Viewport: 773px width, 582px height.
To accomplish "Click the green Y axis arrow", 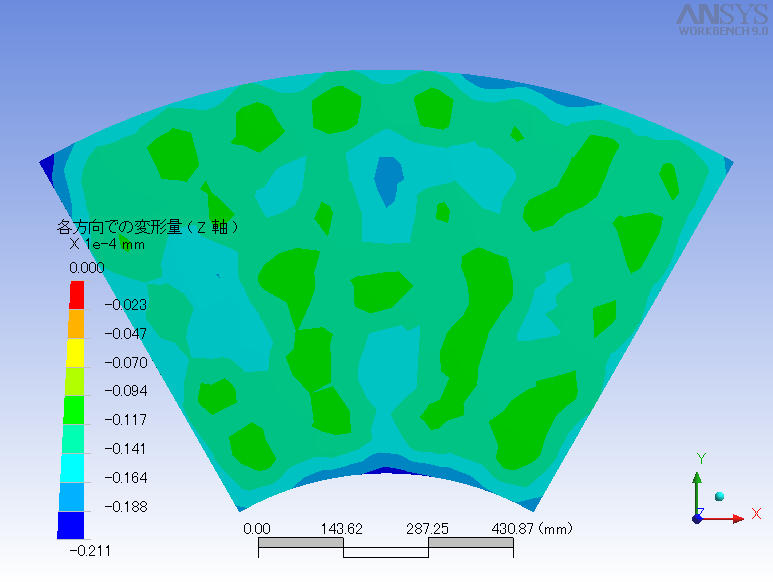I will [697, 493].
